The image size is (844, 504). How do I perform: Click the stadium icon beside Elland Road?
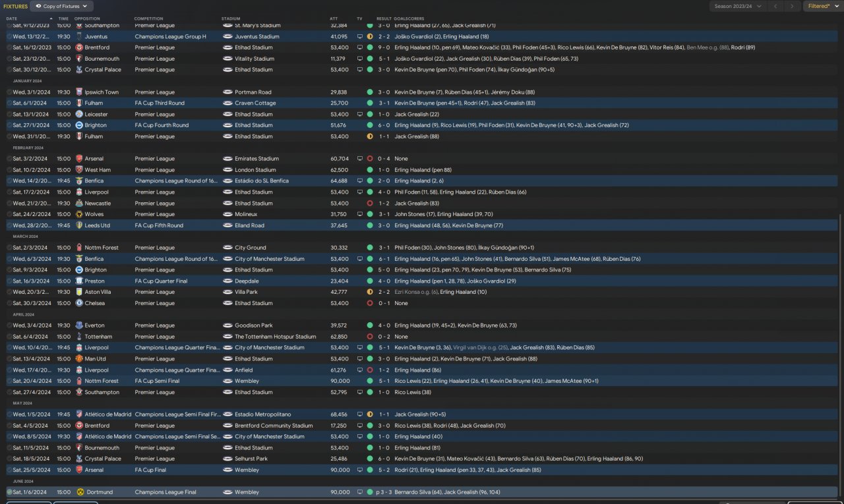pos(228,225)
